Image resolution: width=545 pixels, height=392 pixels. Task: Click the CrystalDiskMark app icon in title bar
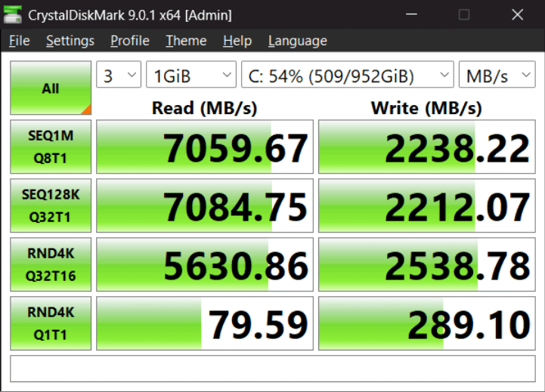(13, 14)
